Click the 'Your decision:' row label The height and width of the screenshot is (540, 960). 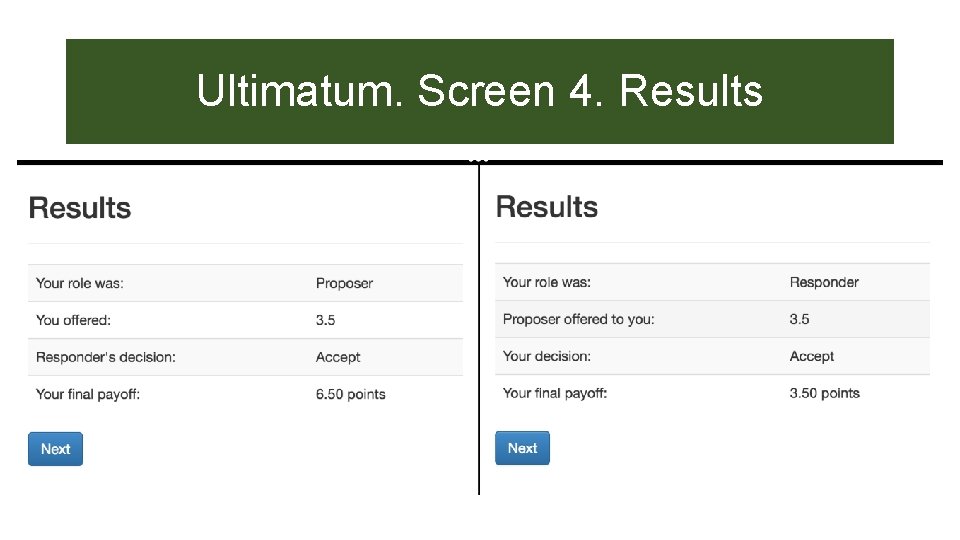point(546,356)
